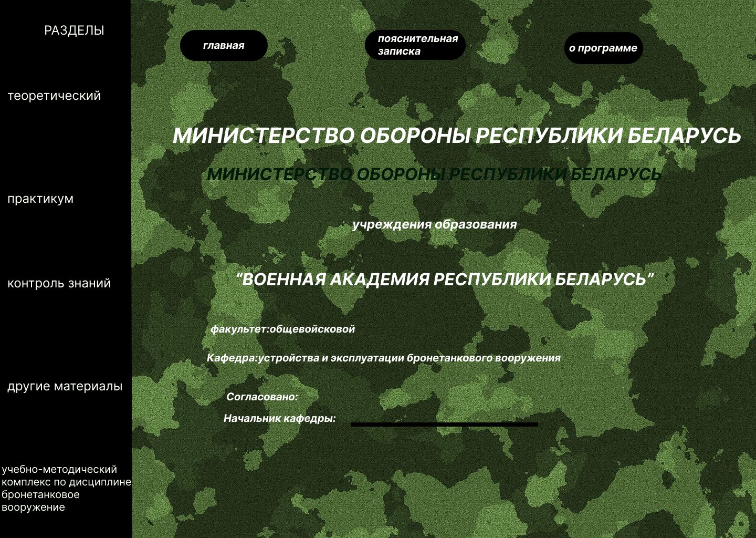
Task: Click the Начальник кафедры: label
Action: tap(280, 418)
